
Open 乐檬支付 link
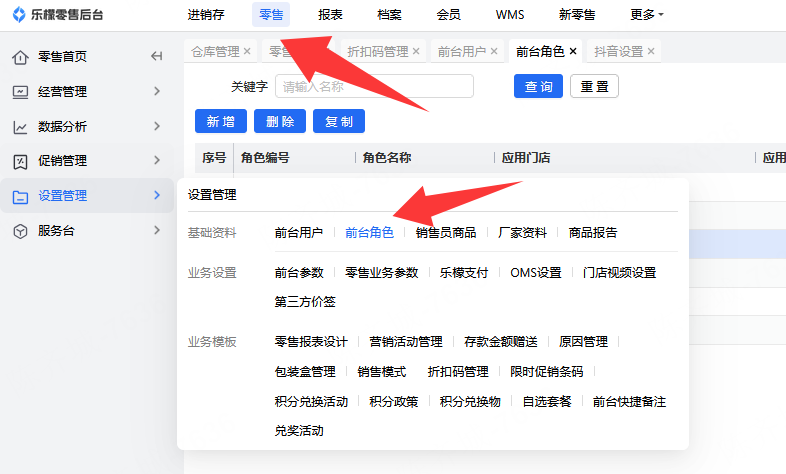[x=464, y=273]
